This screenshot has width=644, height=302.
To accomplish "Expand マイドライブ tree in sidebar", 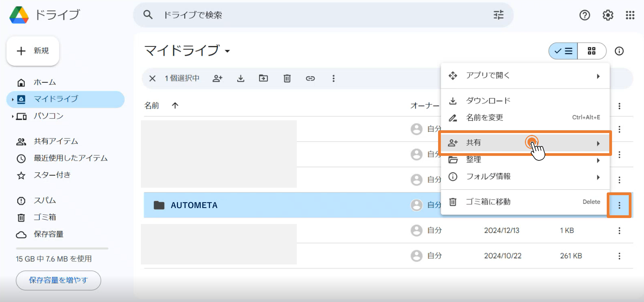I will pyautogui.click(x=12, y=99).
